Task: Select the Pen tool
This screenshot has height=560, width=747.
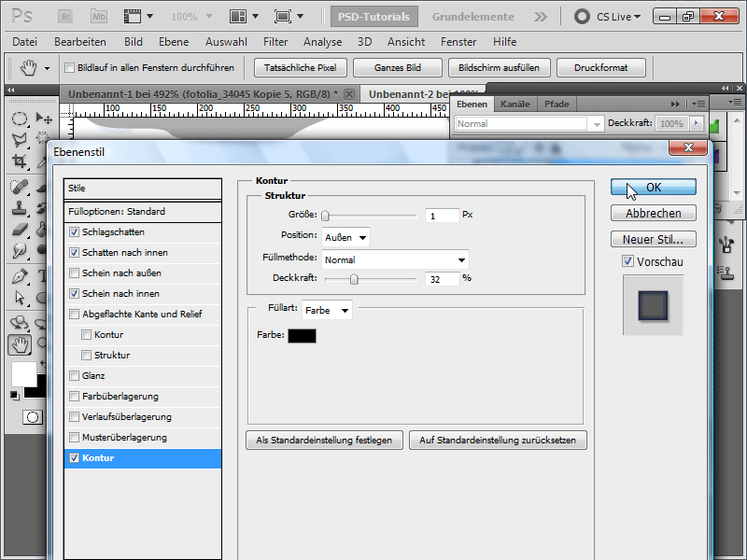Action: [x=19, y=276]
